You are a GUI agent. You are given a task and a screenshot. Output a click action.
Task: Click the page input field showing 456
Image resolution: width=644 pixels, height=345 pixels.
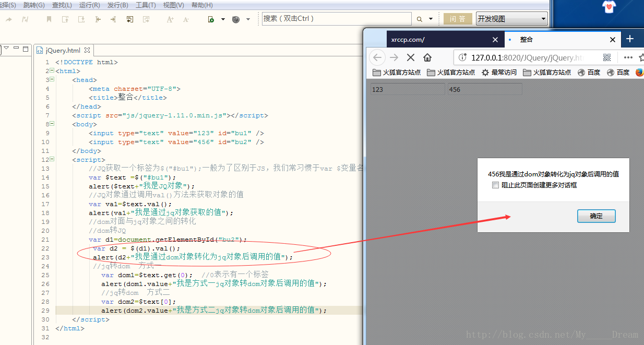485,89
